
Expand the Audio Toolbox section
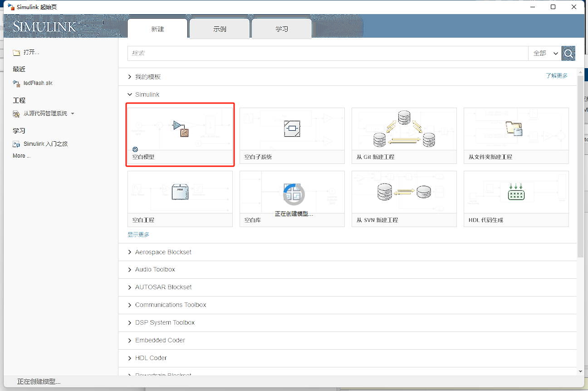click(x=130, y=270)
